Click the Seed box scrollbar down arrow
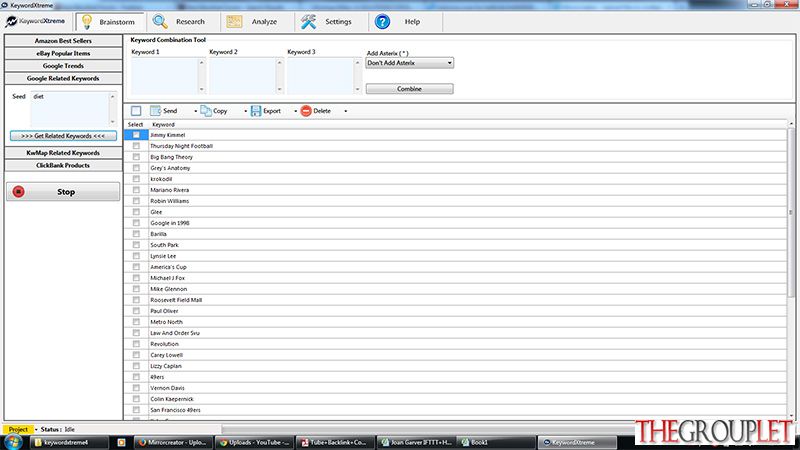Image resolution: width=800 pixels, height=450 pixels. coord(113,121)
